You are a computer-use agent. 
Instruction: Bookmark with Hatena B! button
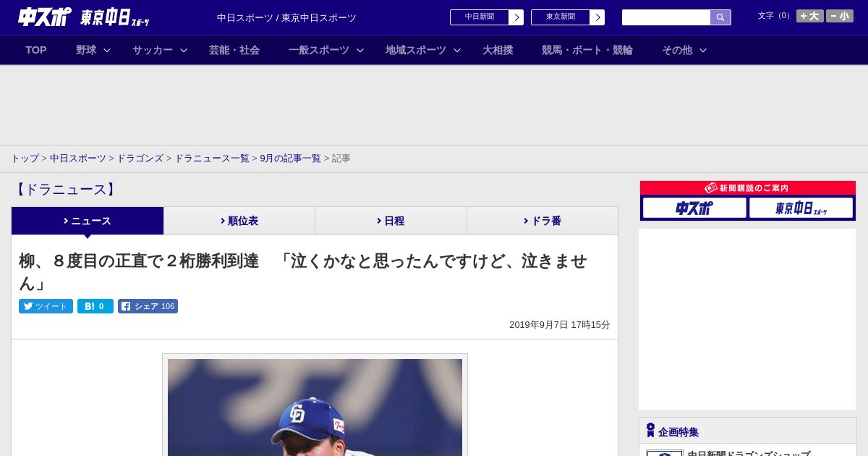pos(95,306)
